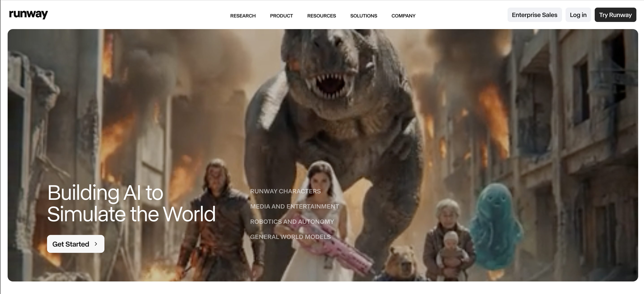The height and width of the screenshot is (294, 644).
Task: Choose Robotics and Autonomy link
Action: click(x=292, y=222)
